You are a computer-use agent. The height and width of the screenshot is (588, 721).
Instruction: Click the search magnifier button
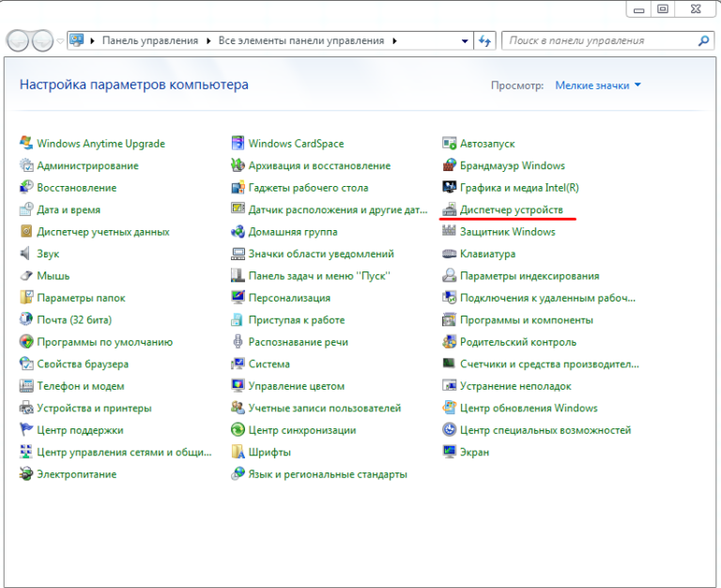tap(703, 41)
